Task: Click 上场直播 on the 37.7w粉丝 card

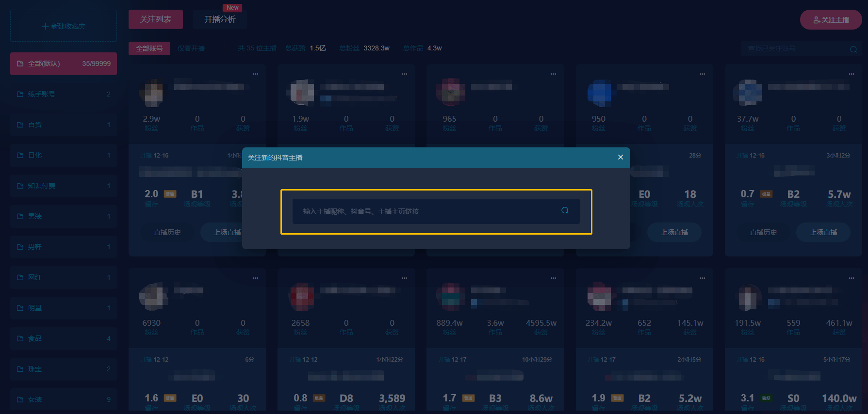Action: tap(823, 232)
